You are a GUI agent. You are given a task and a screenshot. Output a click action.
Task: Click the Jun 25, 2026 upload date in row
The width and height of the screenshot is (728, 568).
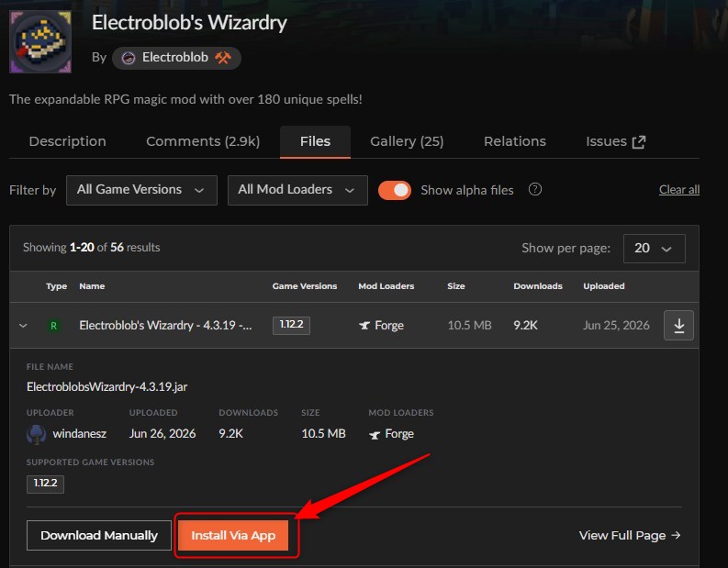pos(616,326)
